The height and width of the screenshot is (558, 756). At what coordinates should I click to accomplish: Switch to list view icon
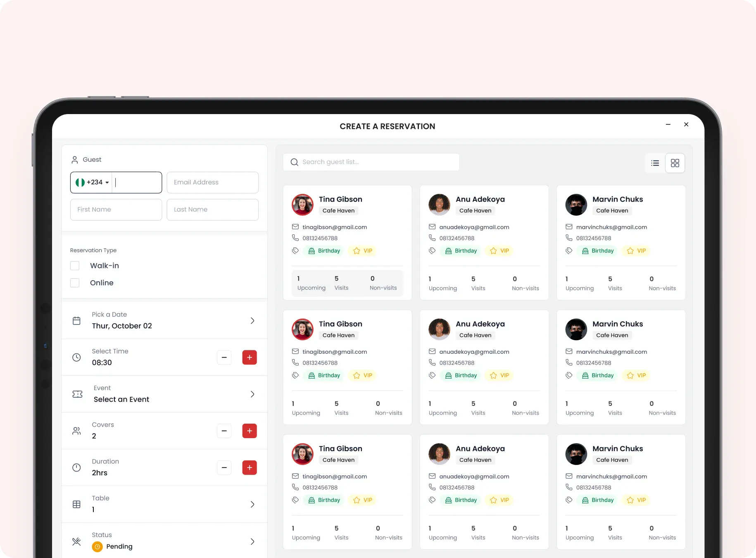coord(655,163)
